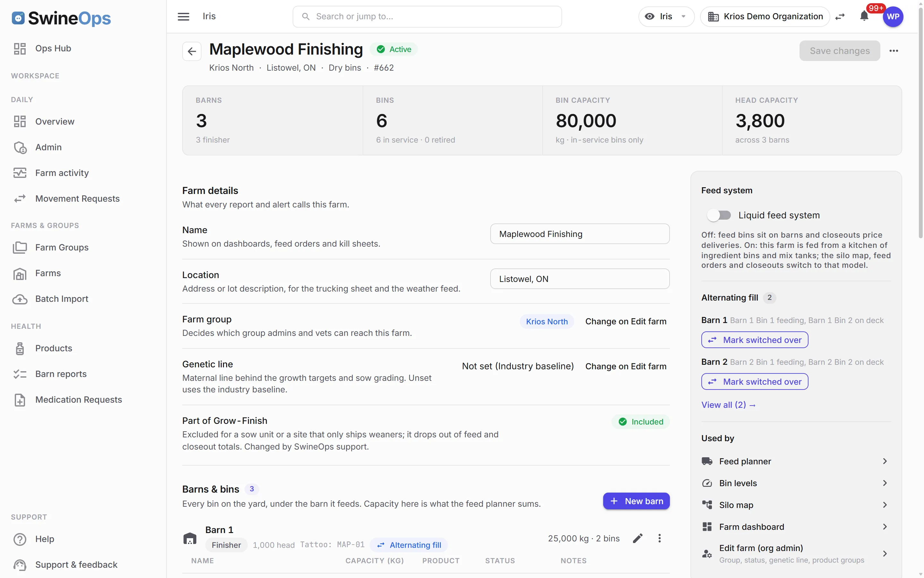Focus the Search or jump to box
Viewport: 924px width, 578px height.
(x=427, y=16)
